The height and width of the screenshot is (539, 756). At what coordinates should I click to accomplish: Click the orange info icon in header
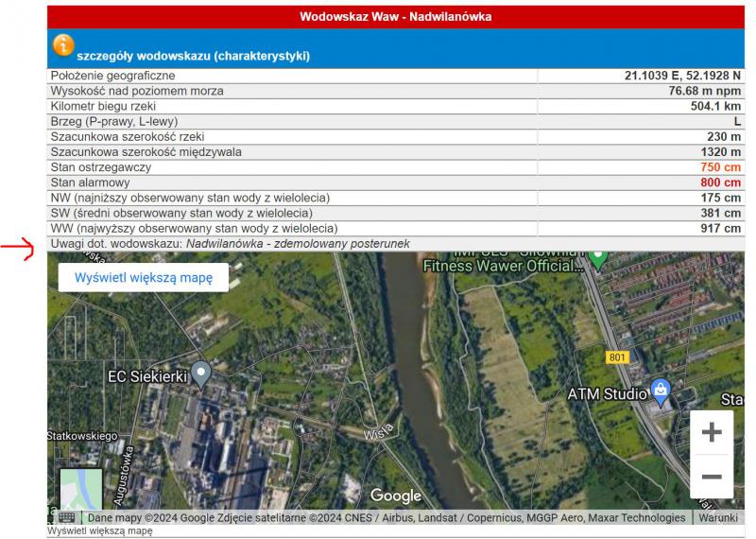click(x=63, y=45)
